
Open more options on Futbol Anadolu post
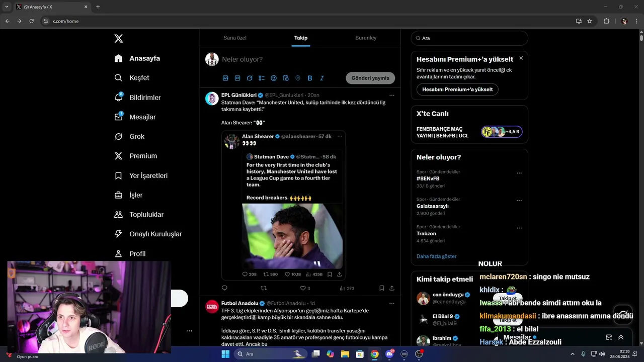click(x=392, y=303)
